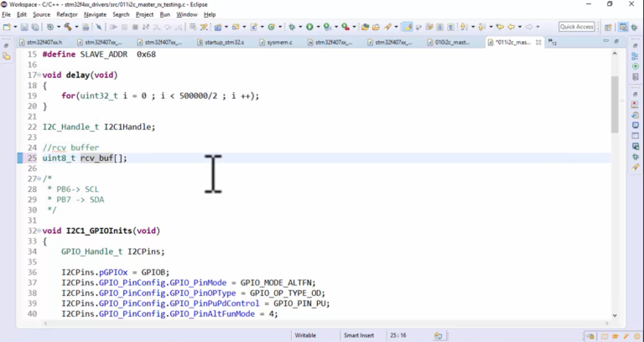Click the GPIO_MODE_ALTFN text in code
The image size is (644, 342).
[278, 282]
